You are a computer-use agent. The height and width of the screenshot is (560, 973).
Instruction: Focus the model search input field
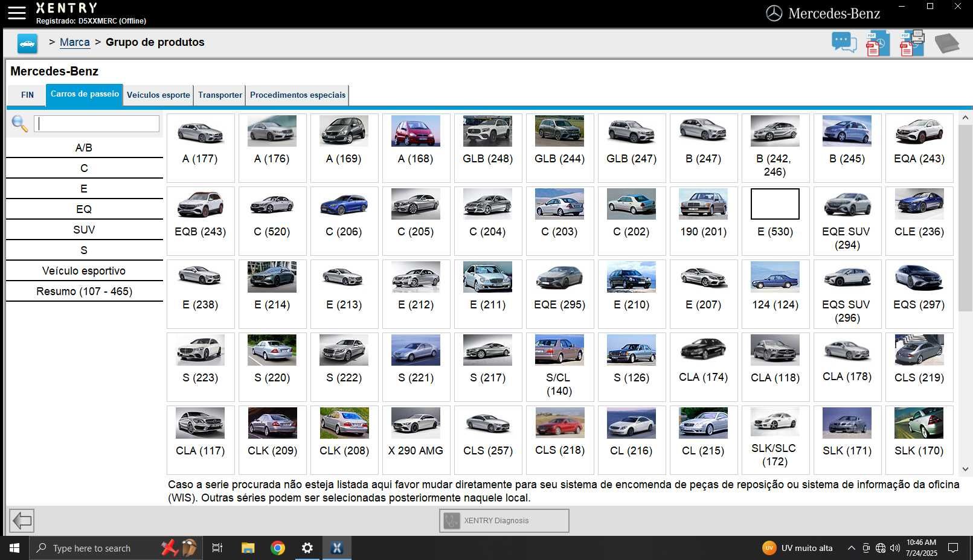click(97, 124)
